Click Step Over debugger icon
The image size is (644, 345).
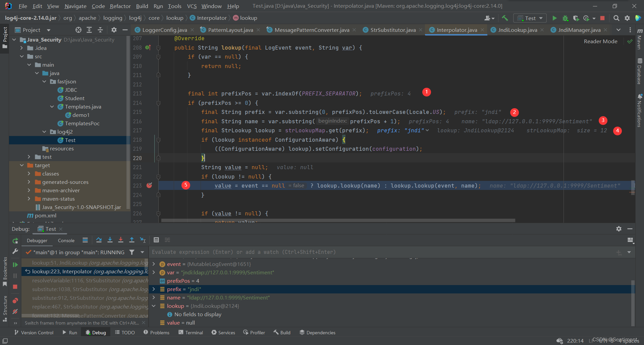99,240
